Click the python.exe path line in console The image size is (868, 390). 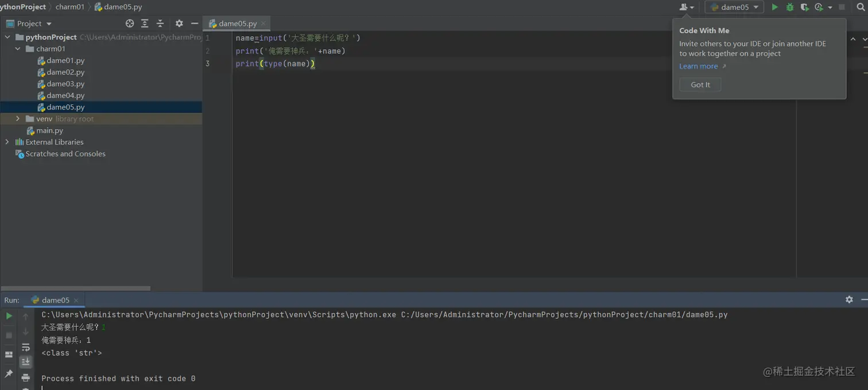coord(385,315)
